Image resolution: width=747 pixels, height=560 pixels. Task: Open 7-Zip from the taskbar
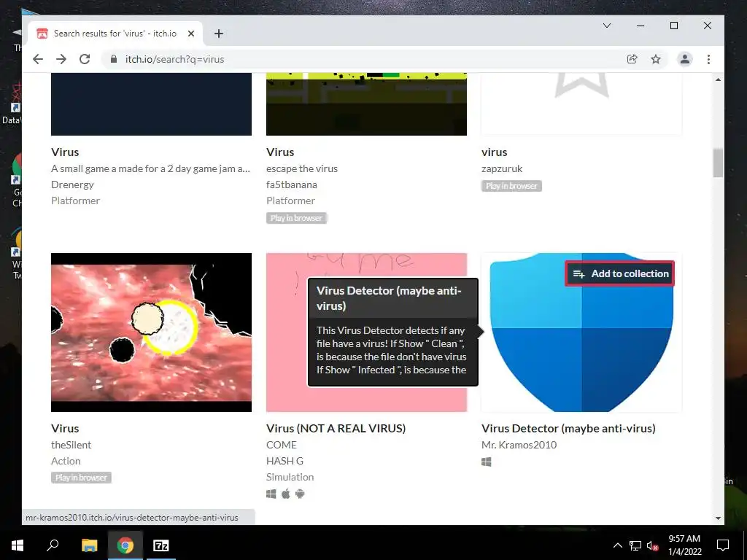(x=160, y=545)
